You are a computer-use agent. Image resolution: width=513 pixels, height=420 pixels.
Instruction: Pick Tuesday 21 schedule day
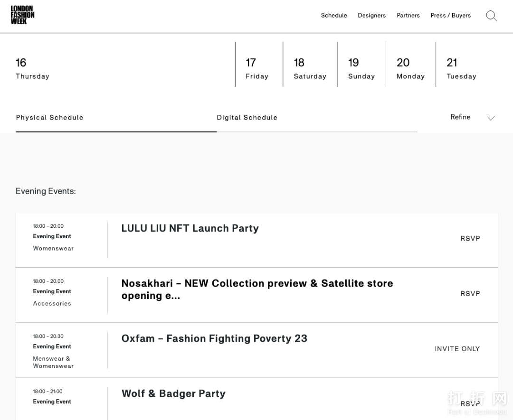coord(461,69)
